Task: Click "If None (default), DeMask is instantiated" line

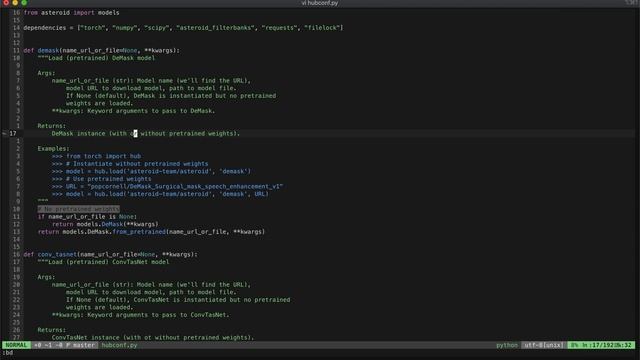Action: (x=171, y=96)
